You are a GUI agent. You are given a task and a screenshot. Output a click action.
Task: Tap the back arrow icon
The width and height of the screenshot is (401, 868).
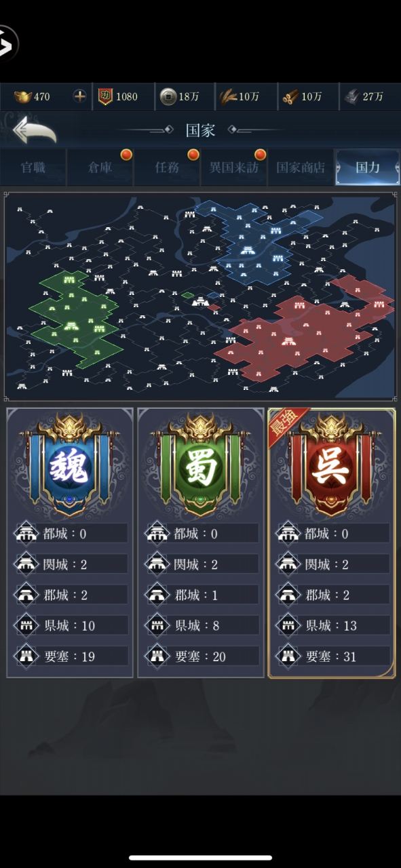point(33,130)
